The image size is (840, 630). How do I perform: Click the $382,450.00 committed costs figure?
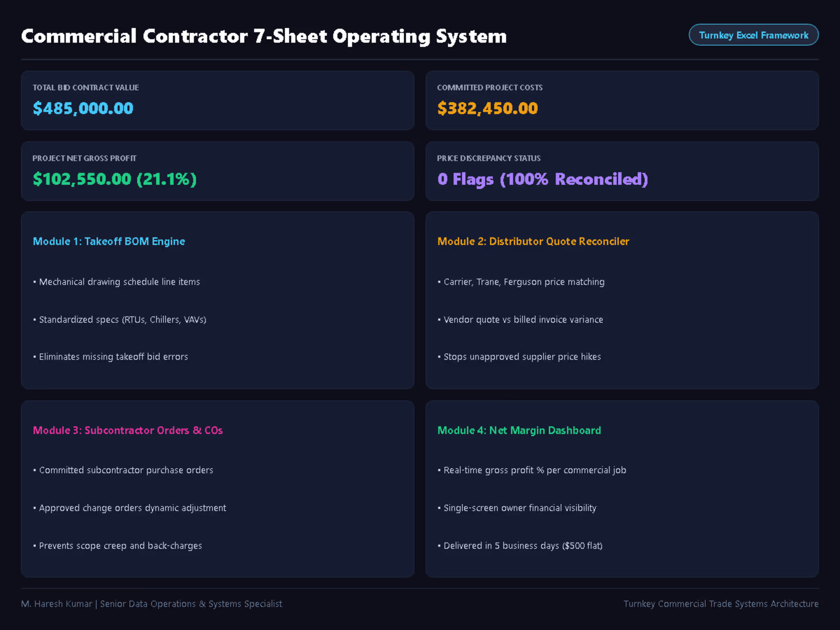coord(487,108)
